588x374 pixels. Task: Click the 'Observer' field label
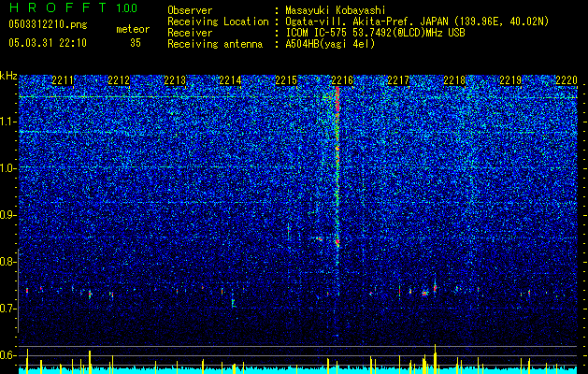click(x=190, y=10)
